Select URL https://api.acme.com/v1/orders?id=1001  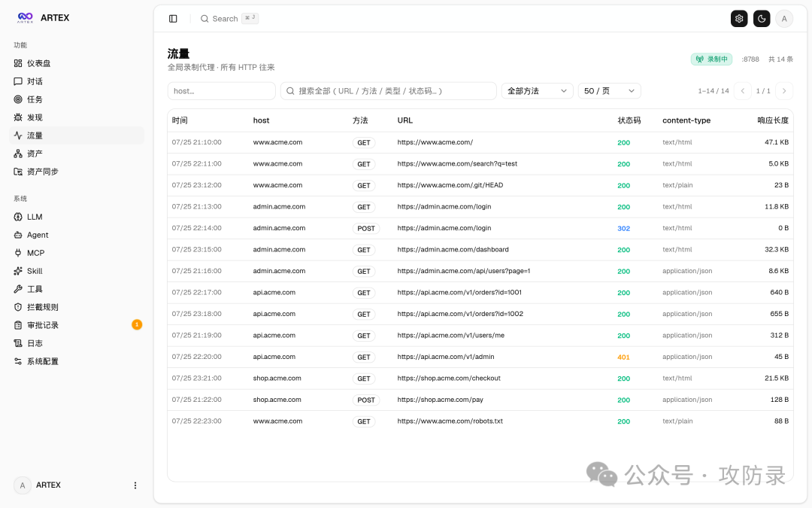[459, 292]
